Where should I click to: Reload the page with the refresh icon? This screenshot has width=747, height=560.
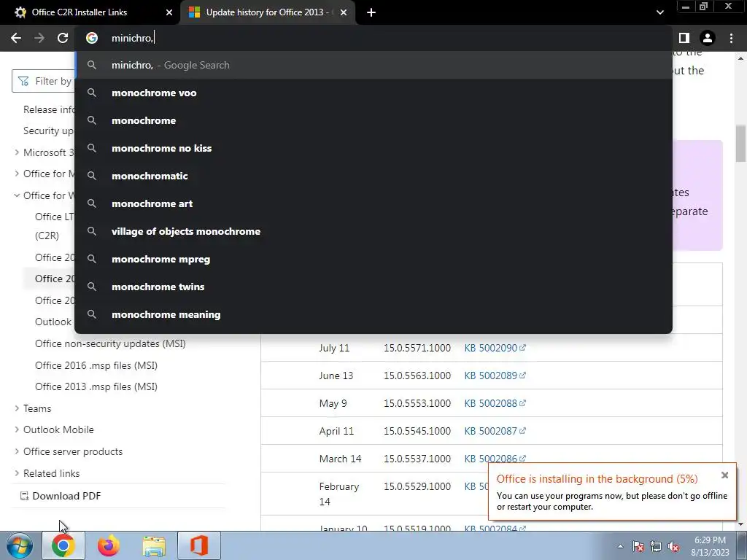pos(63,38)
